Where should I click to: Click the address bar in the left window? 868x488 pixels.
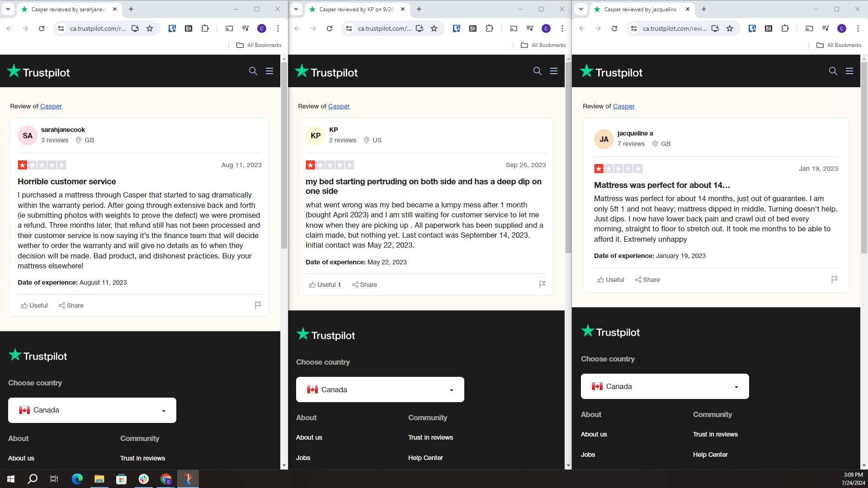(98, 28)
